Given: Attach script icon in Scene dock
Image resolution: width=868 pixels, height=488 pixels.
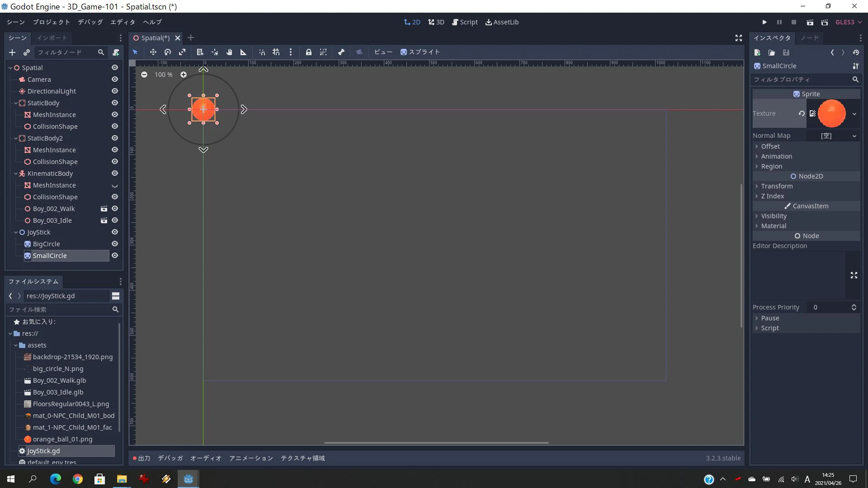Looking at the screenshot, I should [116, 52].
